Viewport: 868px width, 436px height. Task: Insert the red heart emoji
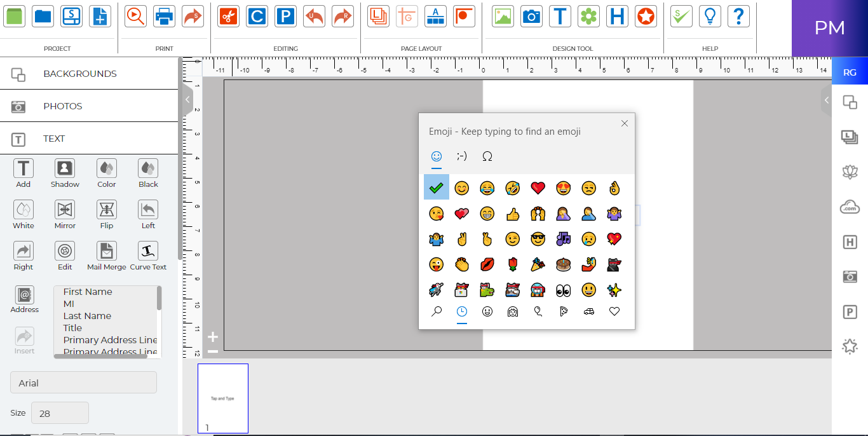coord(538,187)
